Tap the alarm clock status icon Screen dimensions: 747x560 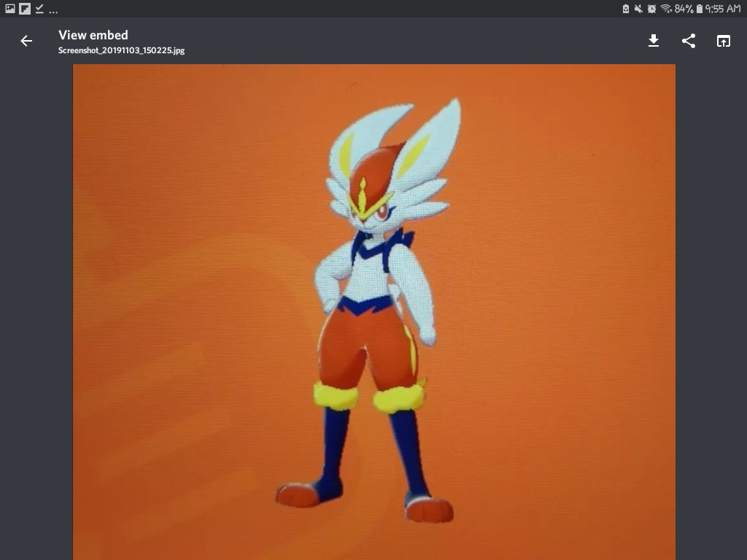[651, 9]
